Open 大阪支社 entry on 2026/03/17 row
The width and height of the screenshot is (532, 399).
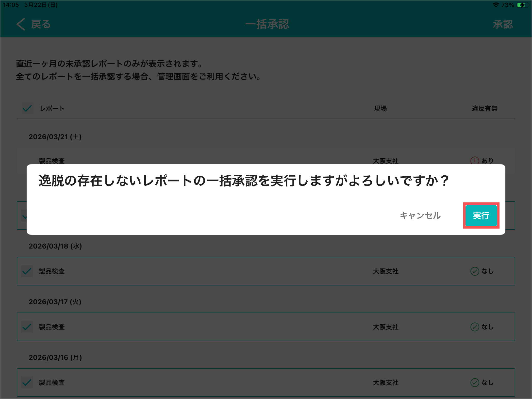[385, 327]
